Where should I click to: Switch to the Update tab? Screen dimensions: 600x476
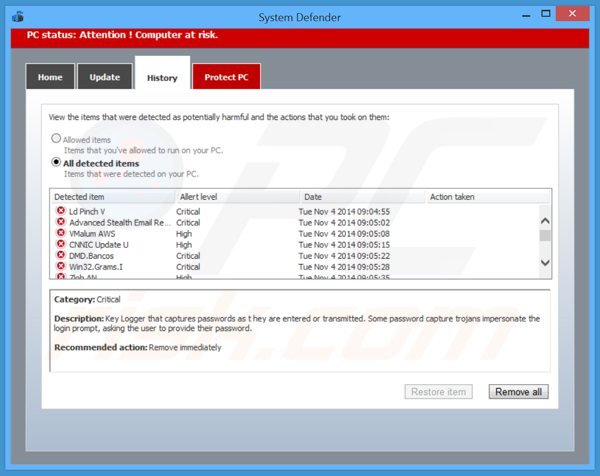[105, 77]
